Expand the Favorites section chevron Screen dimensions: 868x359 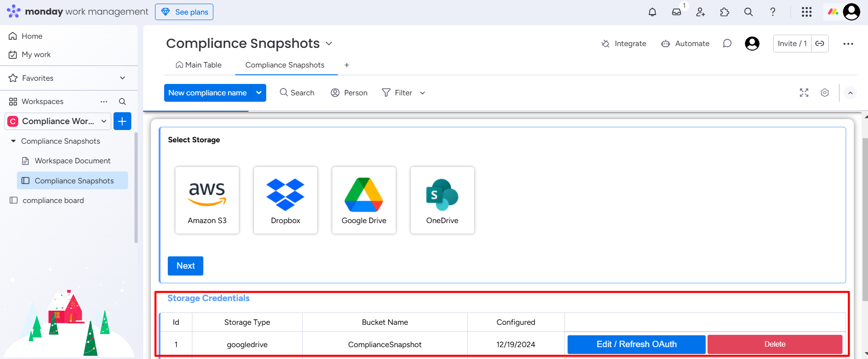tap(123, 78)
